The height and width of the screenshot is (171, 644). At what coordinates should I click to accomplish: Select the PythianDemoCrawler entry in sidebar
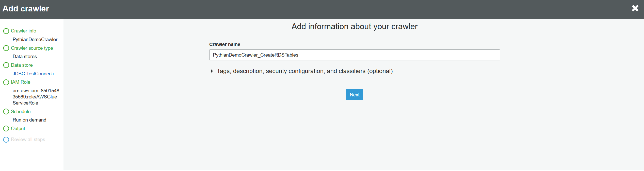pyautogui.click(x=35, y=39)
